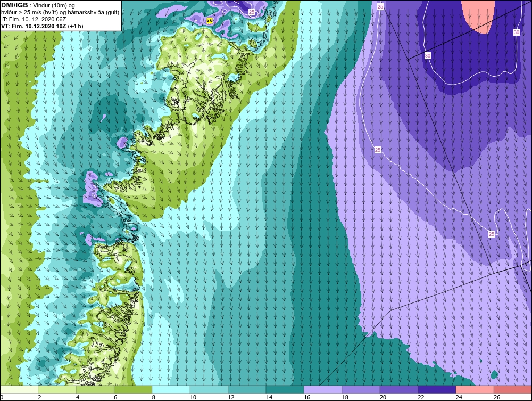Click the "2" legend scale value

[x=40, y=397]
